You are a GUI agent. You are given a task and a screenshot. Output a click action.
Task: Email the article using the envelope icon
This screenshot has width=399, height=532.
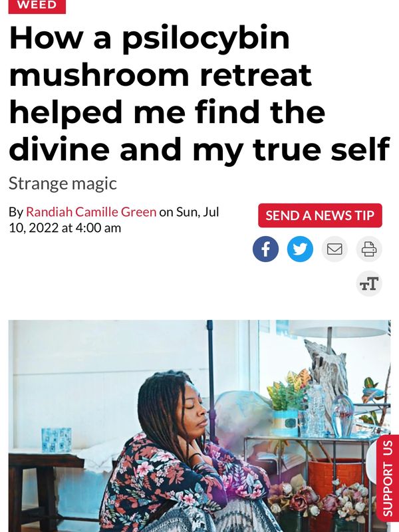tap(334, 249)
